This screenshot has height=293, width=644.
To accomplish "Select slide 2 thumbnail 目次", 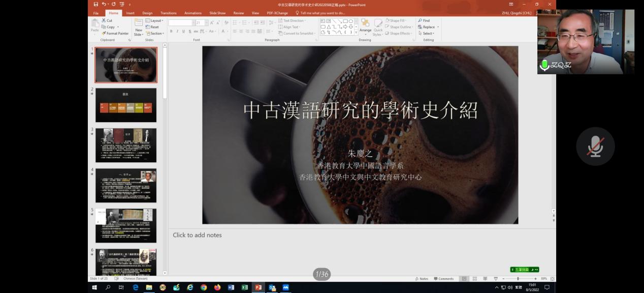I will click(126, 105).
